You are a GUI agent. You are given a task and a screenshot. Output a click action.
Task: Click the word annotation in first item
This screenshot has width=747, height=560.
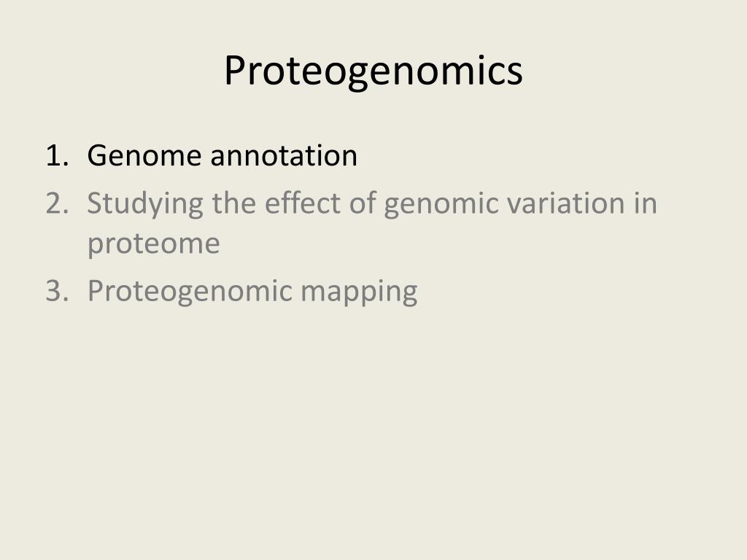(284, 156)
